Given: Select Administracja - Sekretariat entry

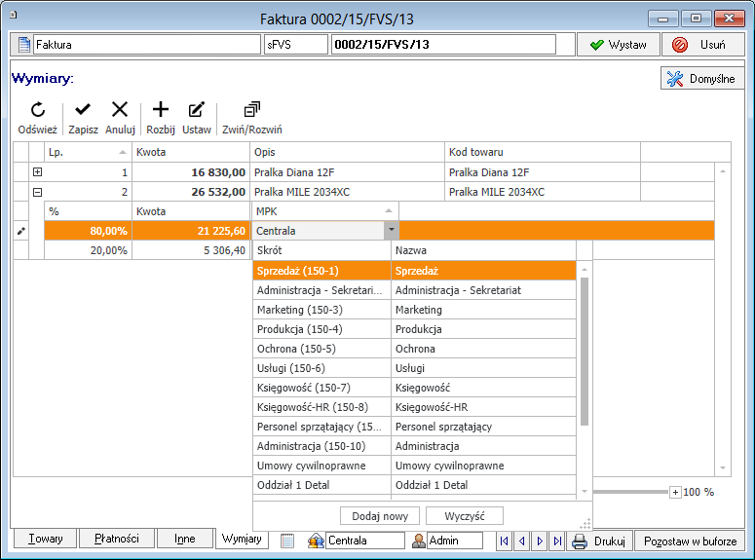Looking at the screenshot, I should tap(415, 290).
